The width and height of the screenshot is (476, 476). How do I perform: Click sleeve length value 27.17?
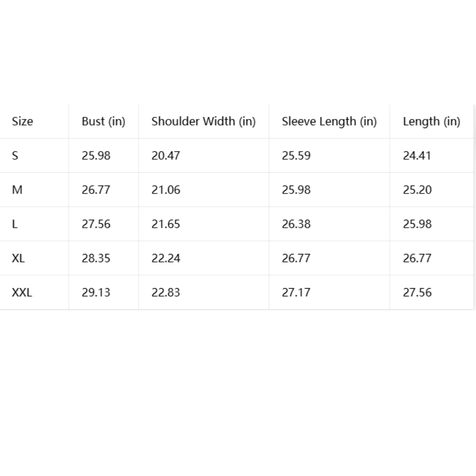coord(296,293)
